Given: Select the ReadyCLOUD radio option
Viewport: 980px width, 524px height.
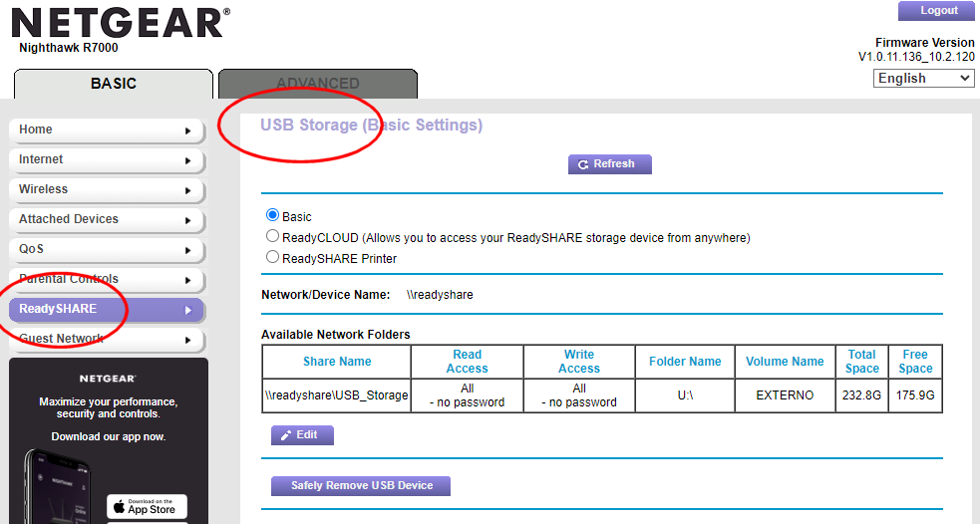Looking at the screenshot, I should click(272, 236).
